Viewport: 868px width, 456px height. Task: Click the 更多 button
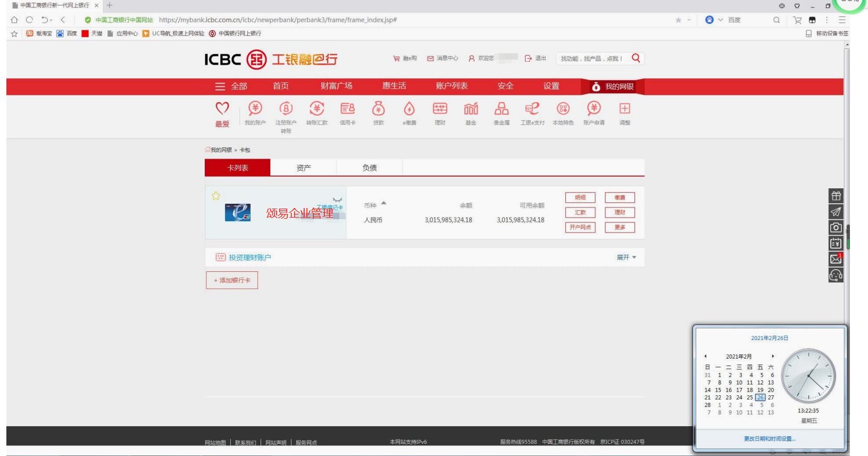[620, 227]
